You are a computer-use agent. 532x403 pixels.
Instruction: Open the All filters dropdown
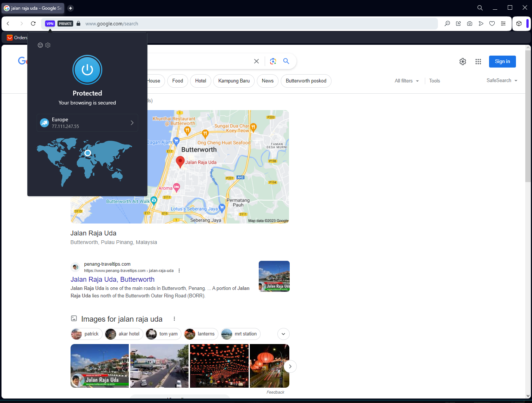click(x=407, y=81)
